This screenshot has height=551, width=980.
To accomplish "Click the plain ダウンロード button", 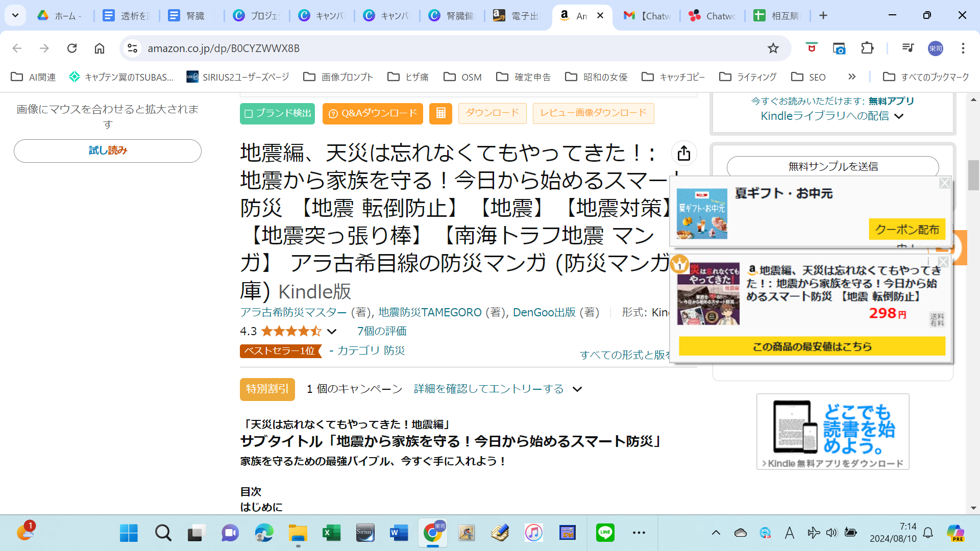I will pyautogui.click(x=492, y=113).
